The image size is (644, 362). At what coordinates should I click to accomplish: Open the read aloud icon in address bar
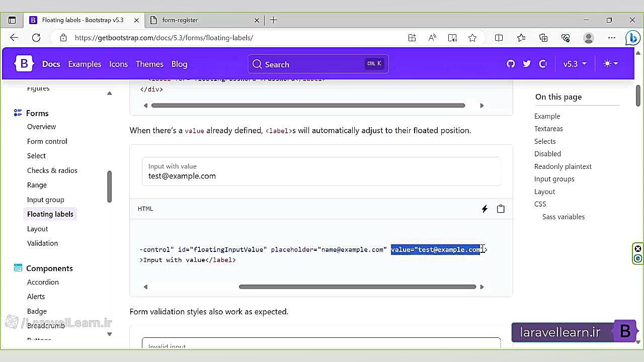[432, 38]
